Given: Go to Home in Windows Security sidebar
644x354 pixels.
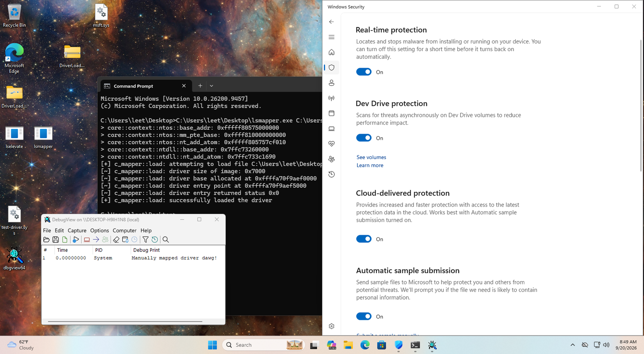Looking at the screenshot, I should [x=332, y=52].
